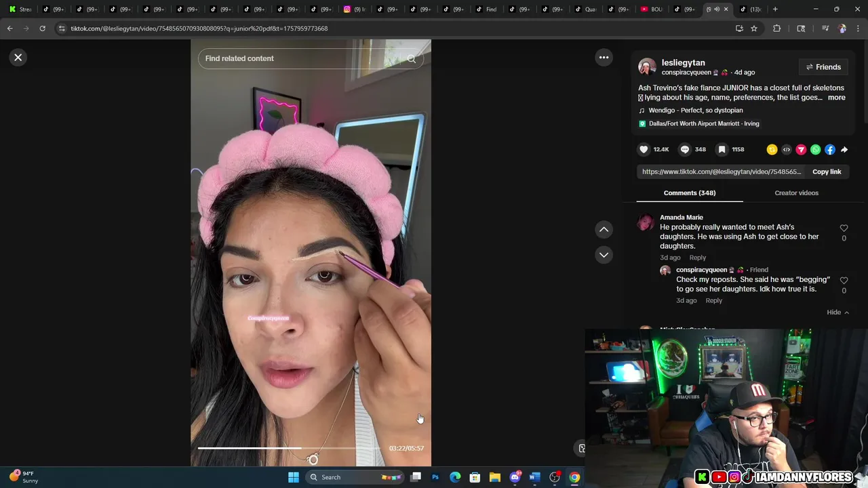Seek the video progress bar

tap(289, 448)
